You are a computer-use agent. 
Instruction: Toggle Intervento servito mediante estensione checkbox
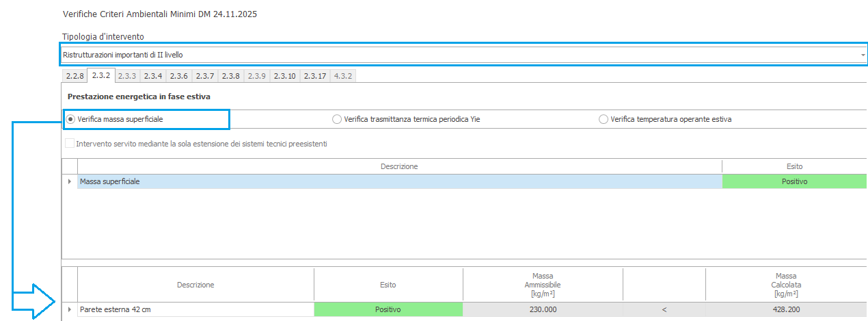[x=70, y=144]
